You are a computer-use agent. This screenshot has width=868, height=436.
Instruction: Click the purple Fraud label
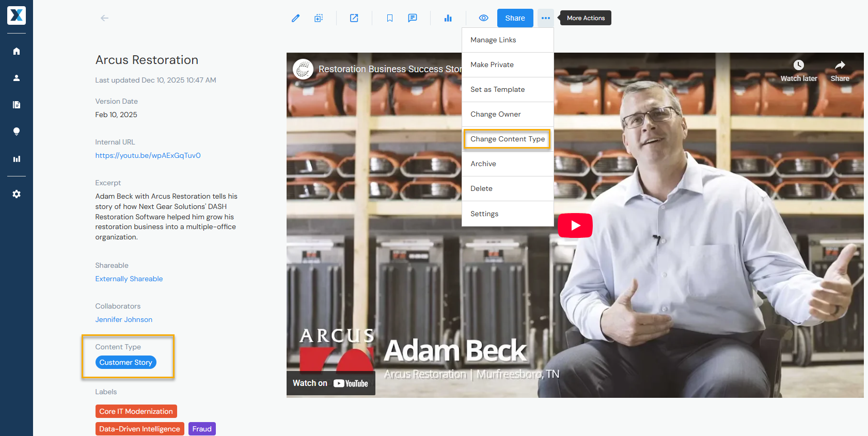202,429
